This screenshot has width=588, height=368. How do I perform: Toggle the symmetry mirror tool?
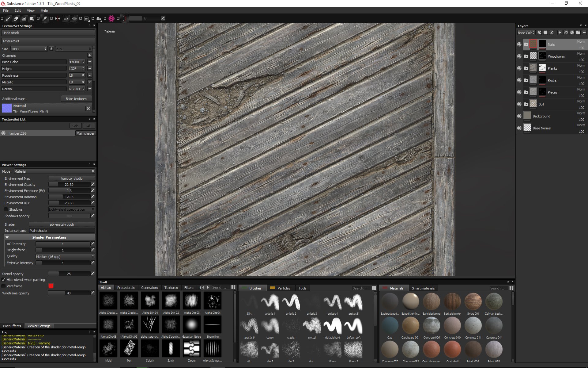click(58, 19)
